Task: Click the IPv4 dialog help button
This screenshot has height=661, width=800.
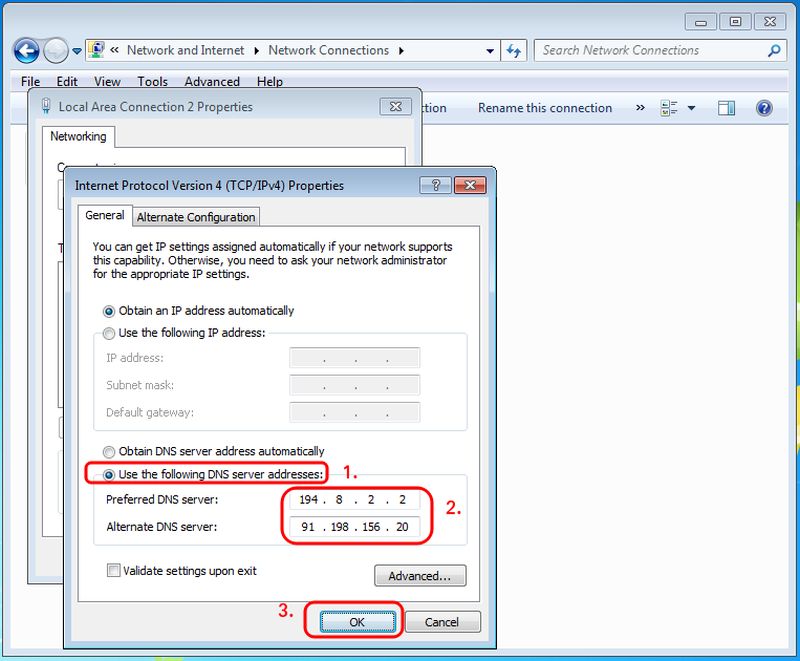Action: 434,185
